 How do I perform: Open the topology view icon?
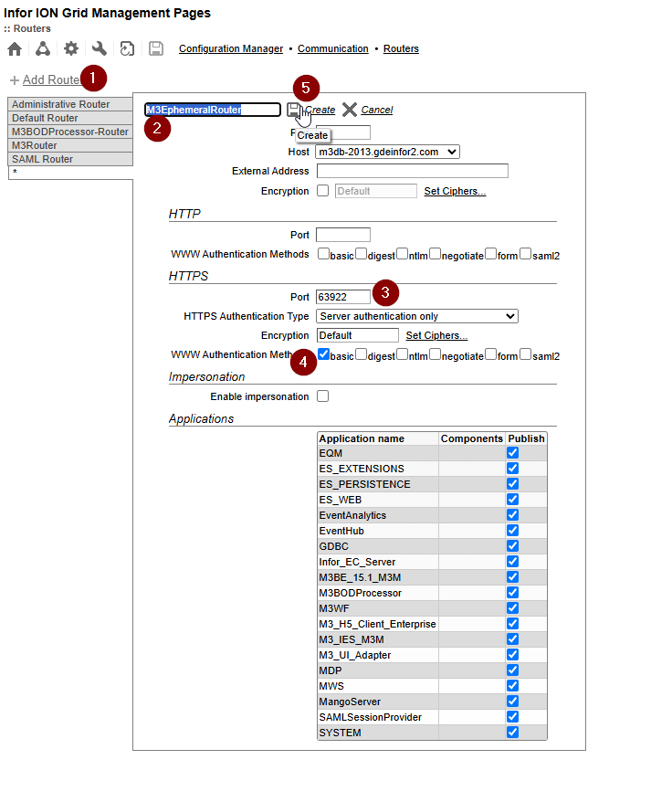[x=43, y=49]
